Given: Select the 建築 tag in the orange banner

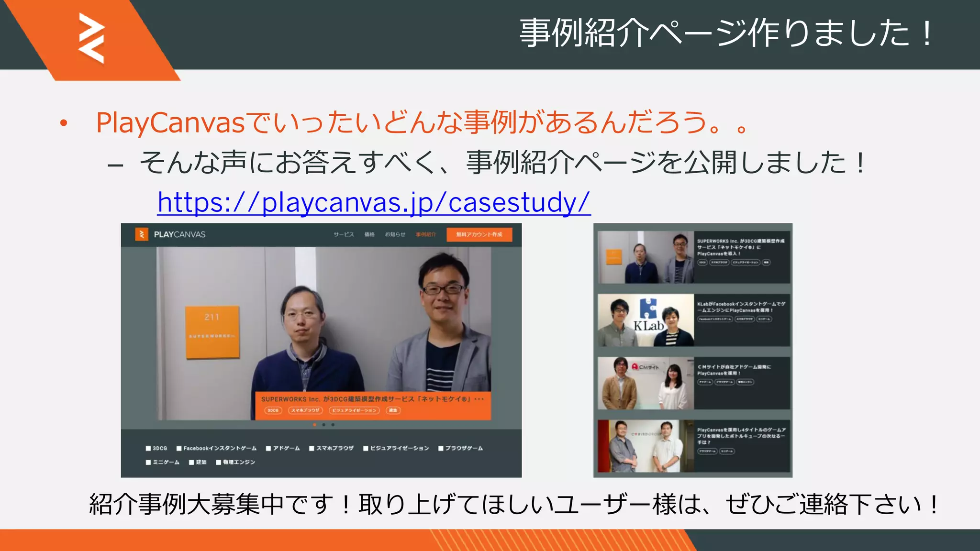Looking at the screenshot, I should coord(393,410).
